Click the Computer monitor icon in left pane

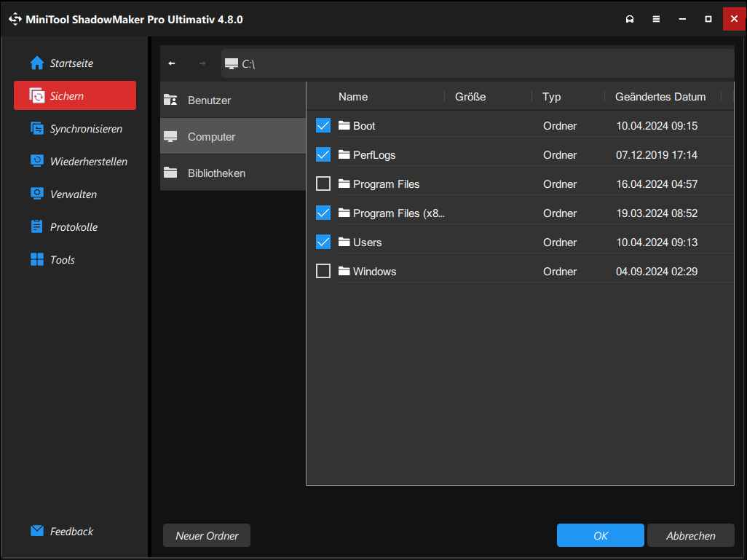170,137
